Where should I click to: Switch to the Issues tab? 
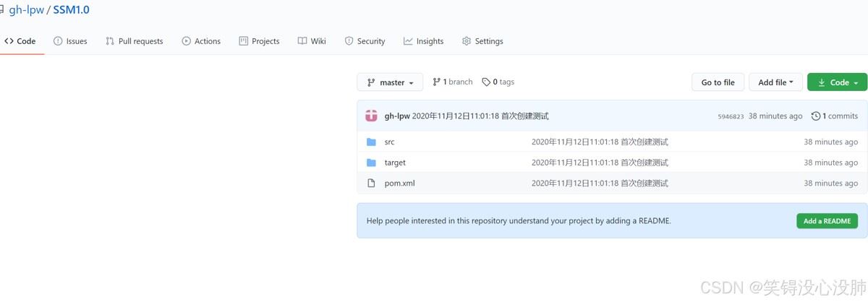(70, 41)
